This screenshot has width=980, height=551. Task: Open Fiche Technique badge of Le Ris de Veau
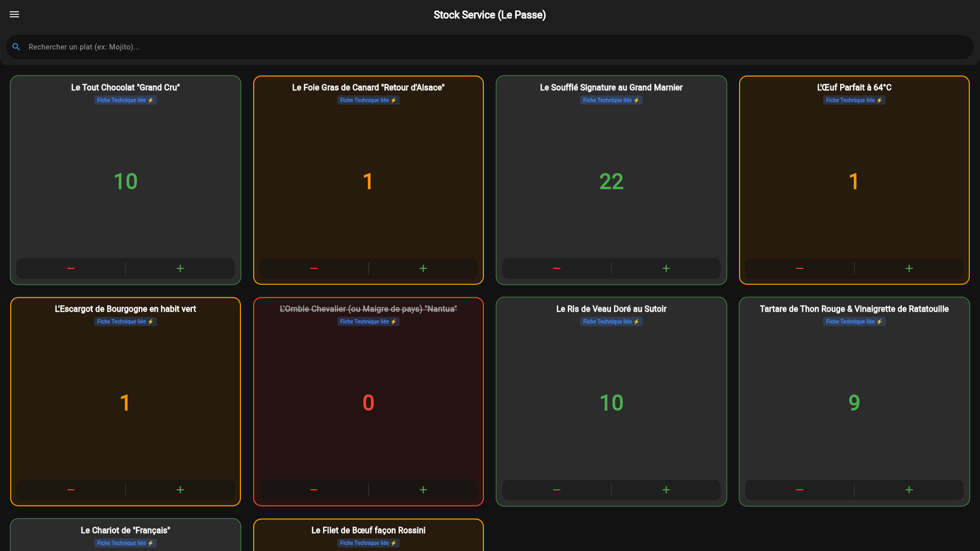tap(611, 322)
